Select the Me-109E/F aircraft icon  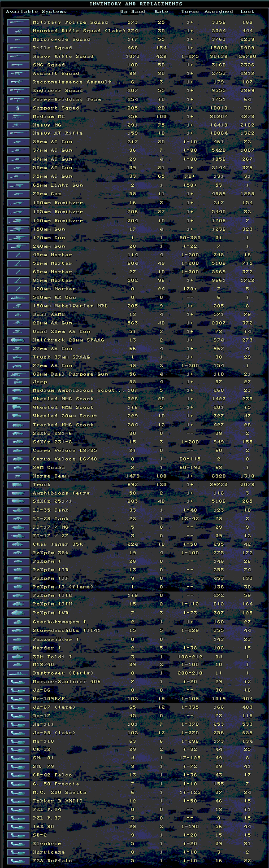point(18,698)
